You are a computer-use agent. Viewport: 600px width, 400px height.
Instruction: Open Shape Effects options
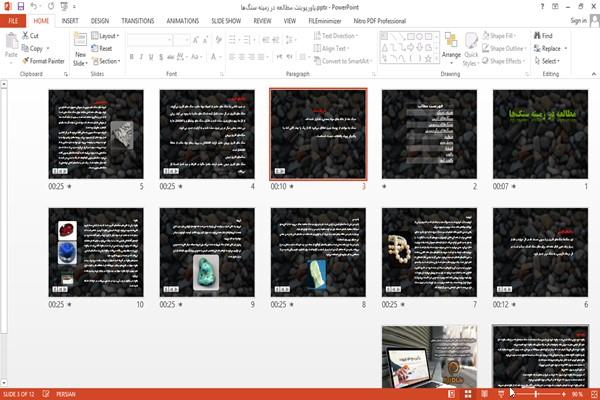[504, 61]
